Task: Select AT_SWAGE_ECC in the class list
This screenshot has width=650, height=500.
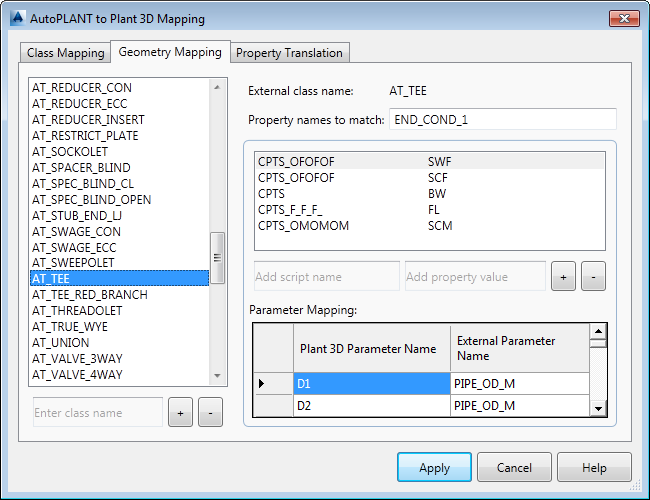Action: [x=119, y=248]
